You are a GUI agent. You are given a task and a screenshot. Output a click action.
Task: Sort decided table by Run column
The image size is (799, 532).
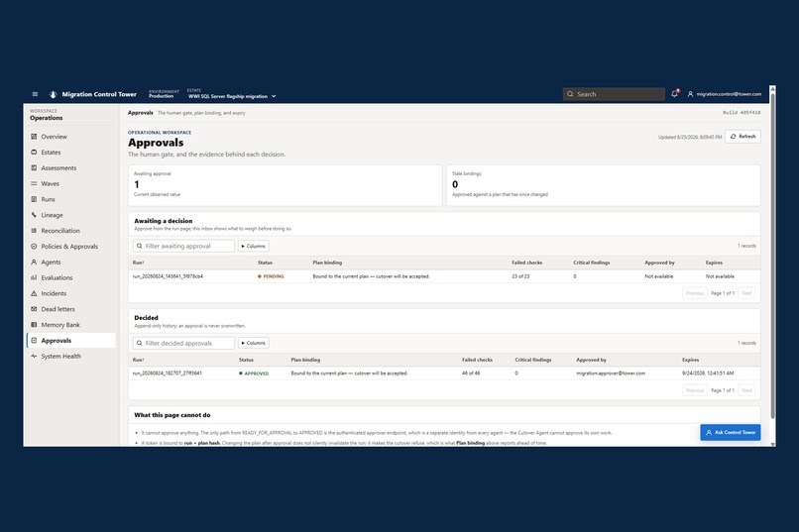point(138,360)
